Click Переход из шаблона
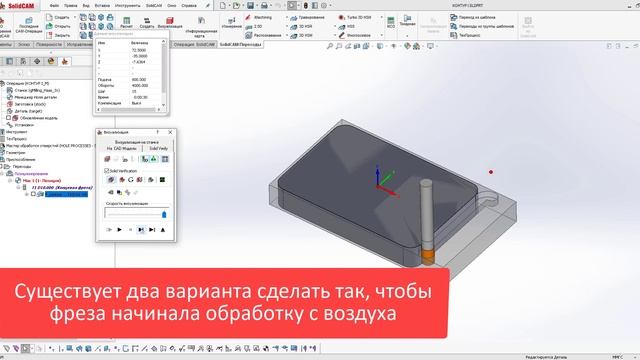Image resolution: width=640 pixels, height=360 pixels. pyautogui.click(x=473, y=17)
